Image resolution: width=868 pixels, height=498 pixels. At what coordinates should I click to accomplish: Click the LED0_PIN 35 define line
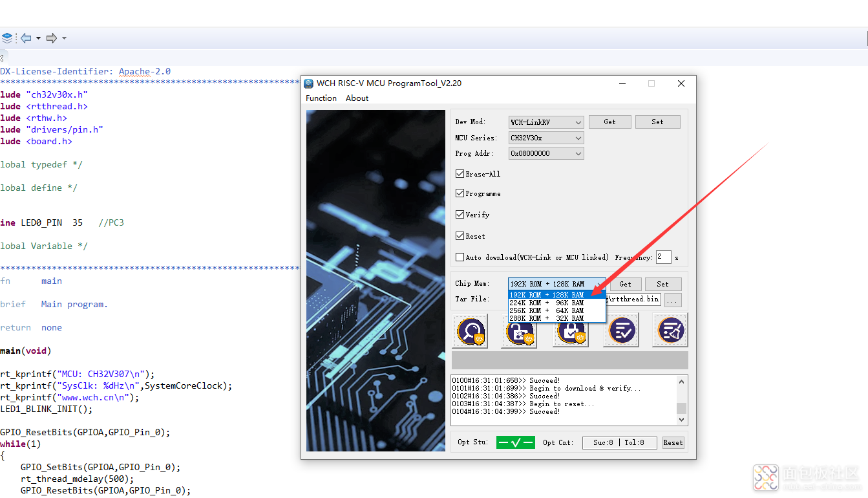point(62,222)
